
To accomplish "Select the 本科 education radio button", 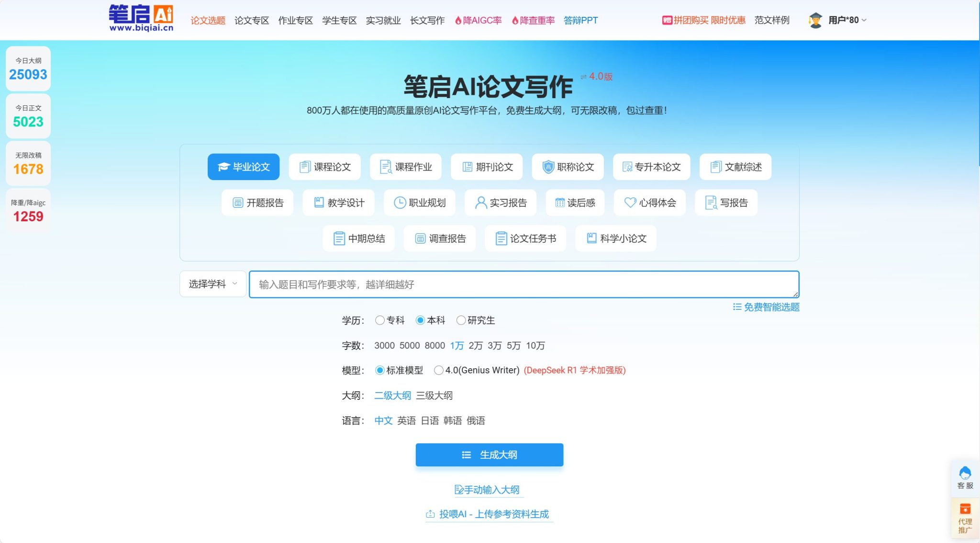I will pos(420,320).
